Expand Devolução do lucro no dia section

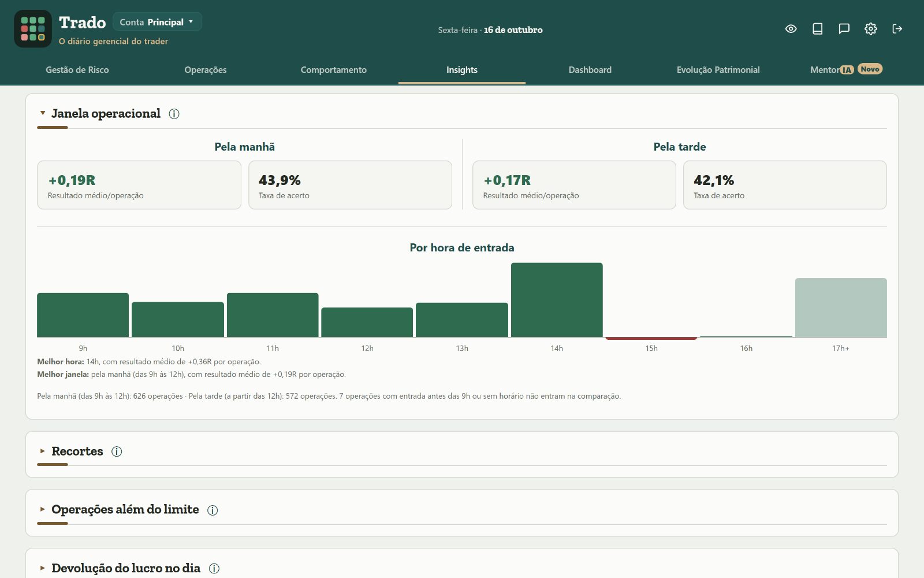coord(43,568)
